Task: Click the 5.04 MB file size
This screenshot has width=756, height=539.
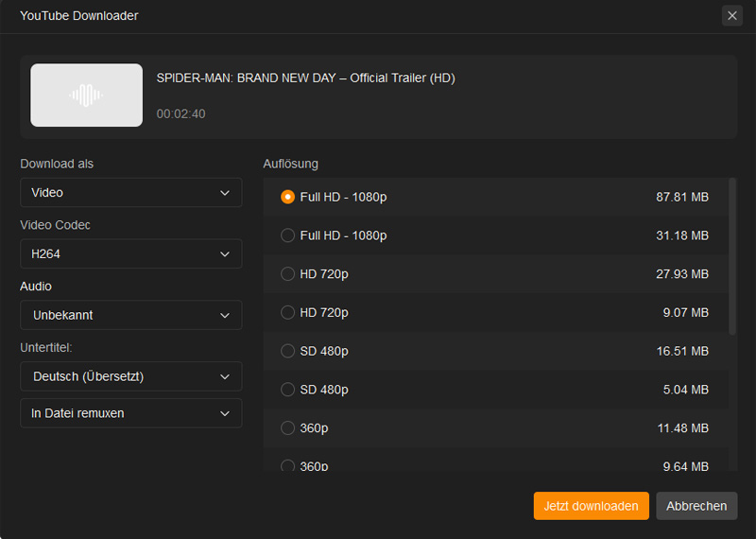Action: tap(686, 390)
